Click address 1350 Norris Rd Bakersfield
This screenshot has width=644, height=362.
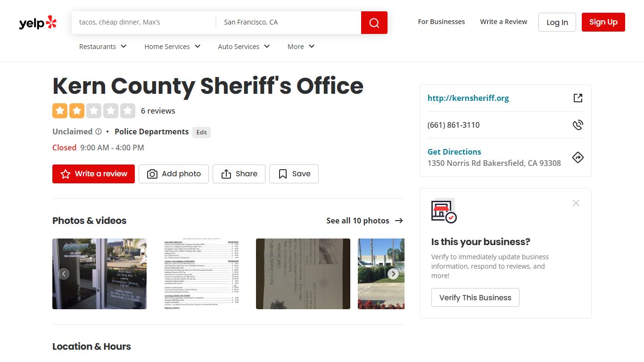click(494, 163)
